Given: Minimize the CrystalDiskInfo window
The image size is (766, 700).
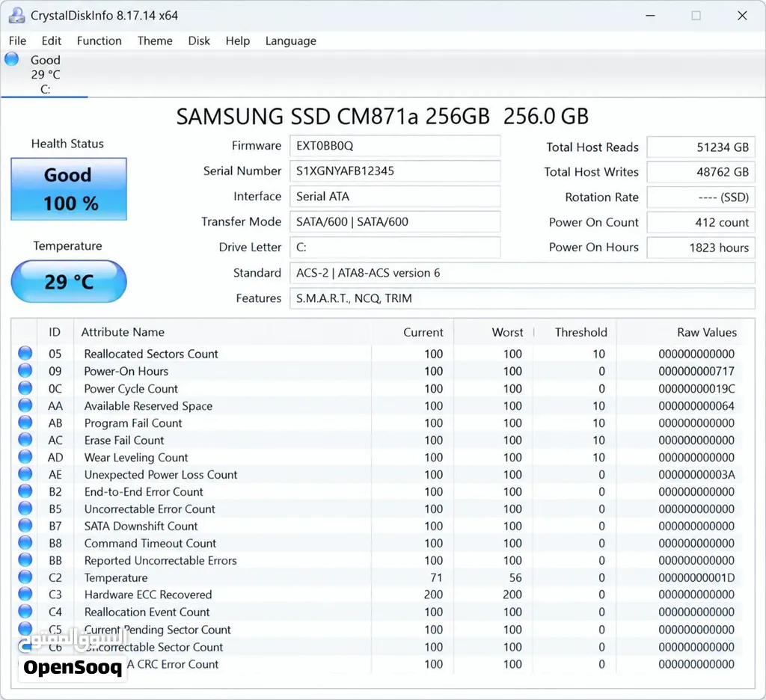Looking at the screenshot, I should click(x=650, y=16).
